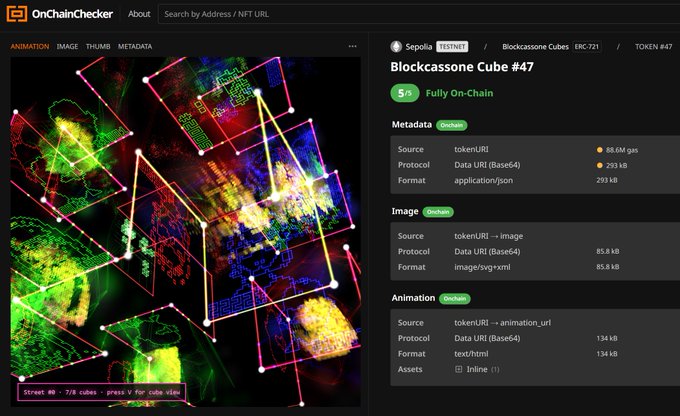Open the About page

(139, 14)
